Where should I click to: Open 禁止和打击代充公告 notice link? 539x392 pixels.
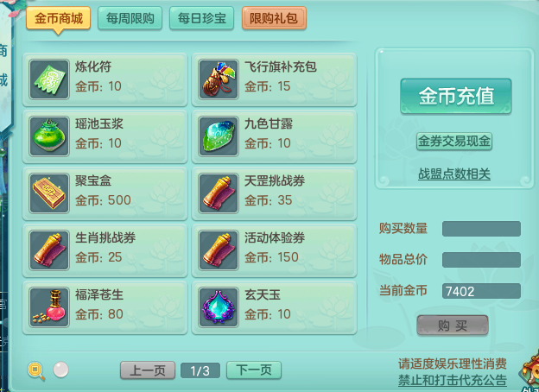pyautogui.click(x=453, y=380)
